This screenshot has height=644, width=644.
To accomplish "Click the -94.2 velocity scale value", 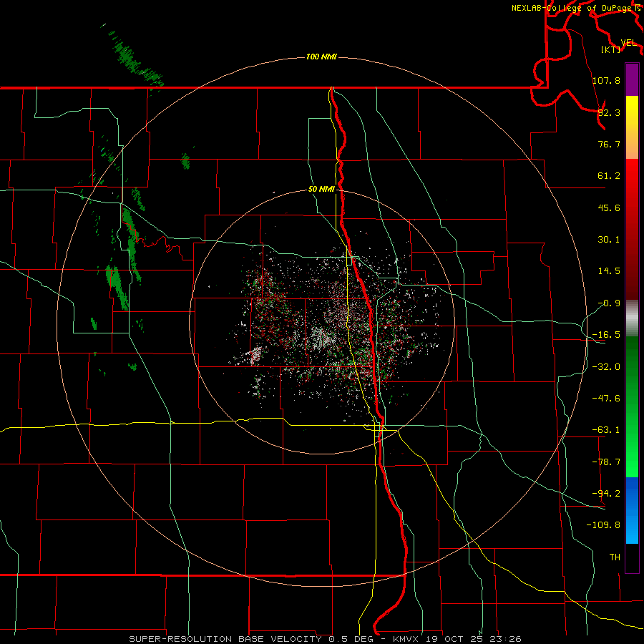I will pos(606,493).
